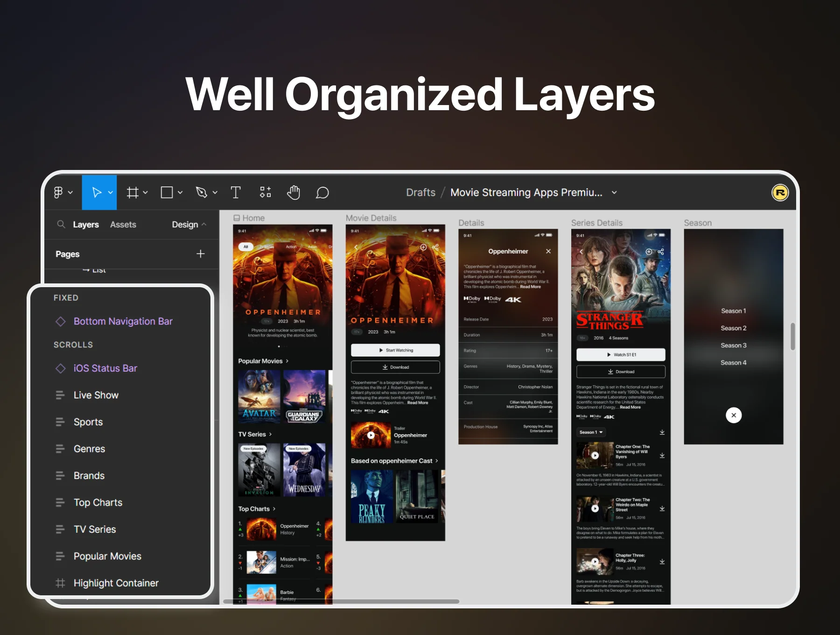Click Read More in Oppenheimer details description
Image resolution: width=840 pixels, height=635 pixels.
[x=531, y=287]
